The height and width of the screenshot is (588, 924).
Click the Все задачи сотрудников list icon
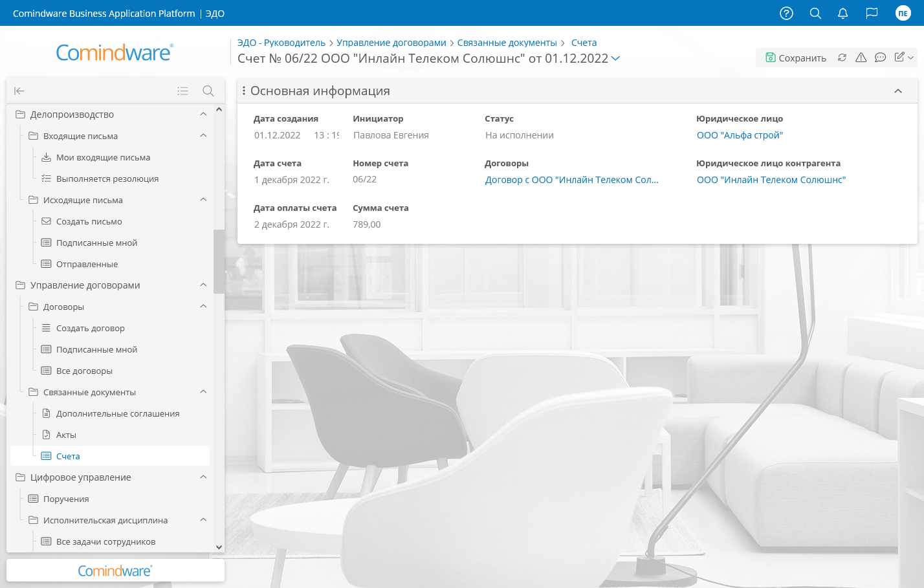46,541
